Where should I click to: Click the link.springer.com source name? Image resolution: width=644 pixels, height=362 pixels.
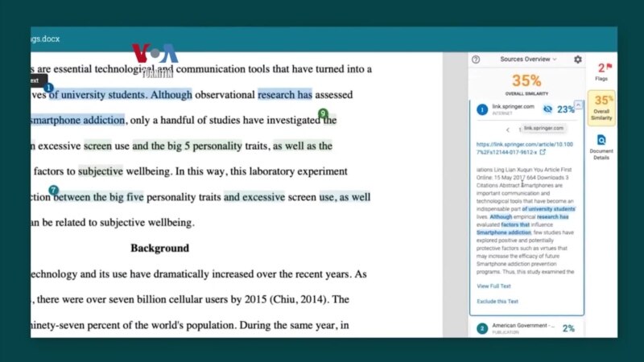(x=514, y=107)
